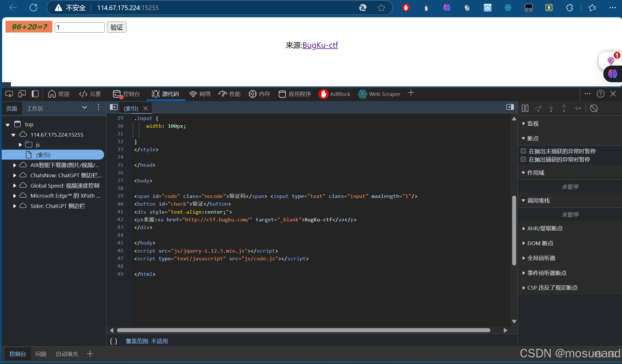Toggle device emulation icon in DevTools

(x=22, y=94)
